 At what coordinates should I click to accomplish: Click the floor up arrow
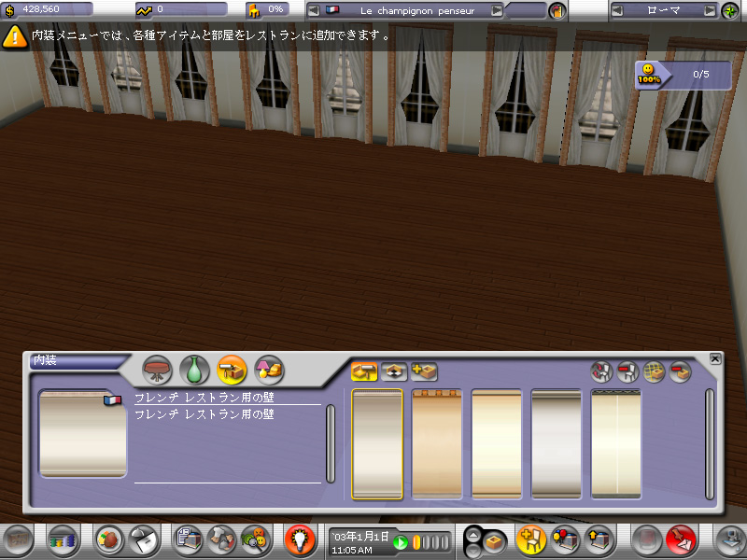(x=472, y=535)
